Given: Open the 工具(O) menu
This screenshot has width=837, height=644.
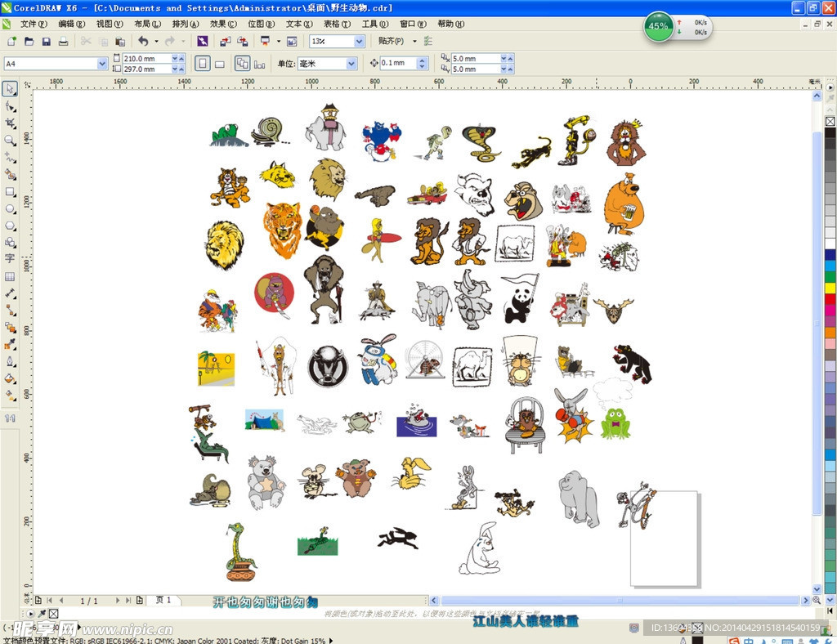Looking at the screenshot, I should click(x=374, y=24).
